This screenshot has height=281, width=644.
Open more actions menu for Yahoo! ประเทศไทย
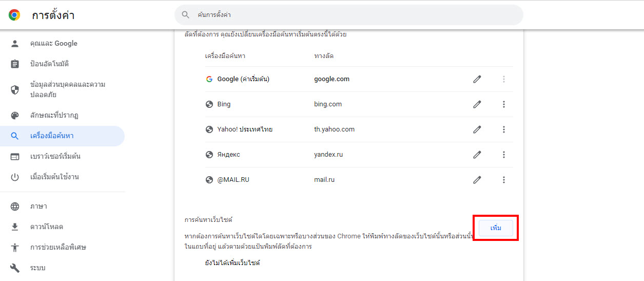504,129
